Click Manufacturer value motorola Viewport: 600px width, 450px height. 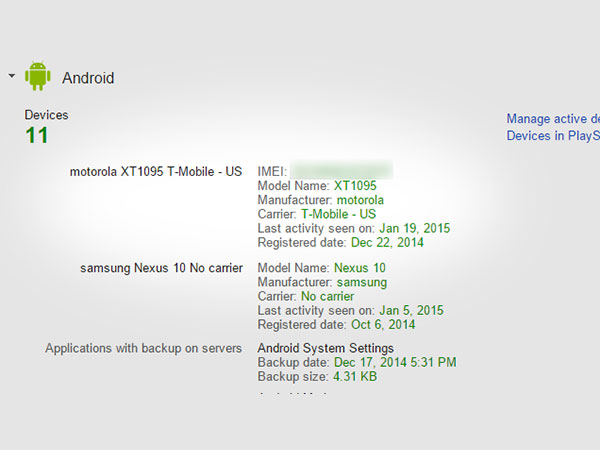(x=360, y=200)
